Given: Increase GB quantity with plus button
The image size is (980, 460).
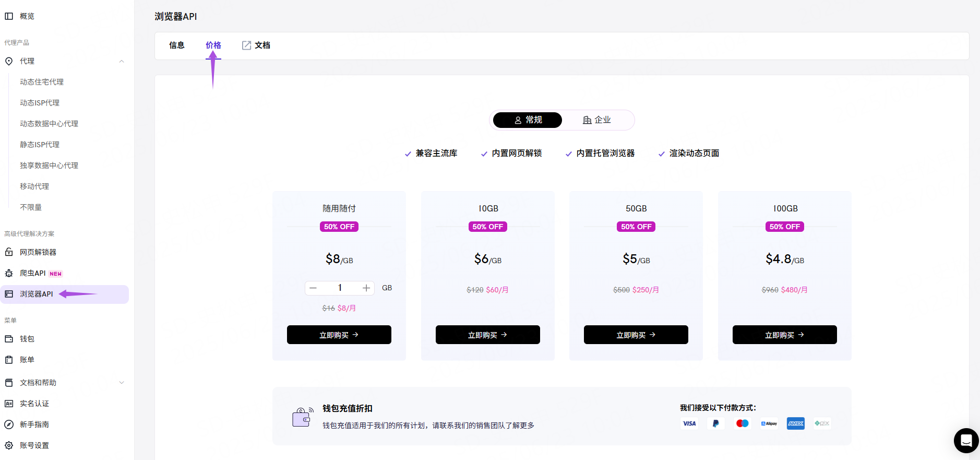Looking at the screenshot, I should pyautogui.click(x=366, y=288).
